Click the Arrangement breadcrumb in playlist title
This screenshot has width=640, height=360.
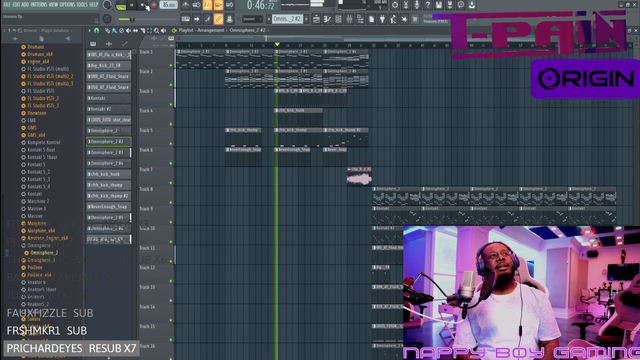coord(211,31)
